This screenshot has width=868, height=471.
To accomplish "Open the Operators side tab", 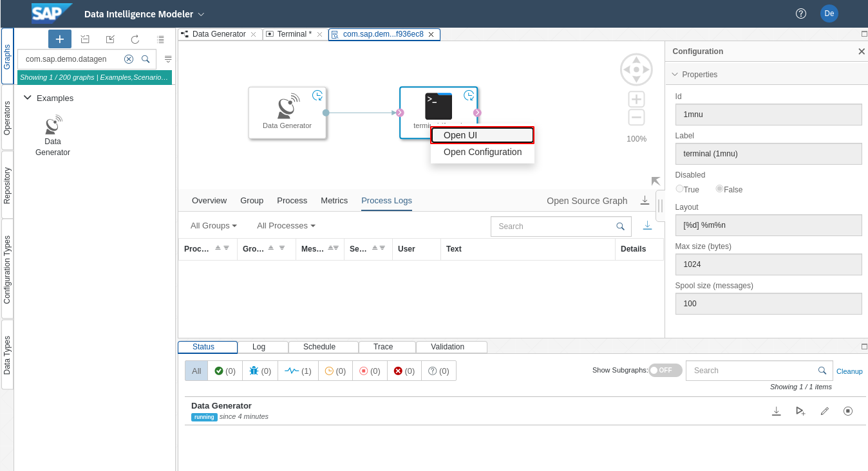I will click(x=7, y=118).
